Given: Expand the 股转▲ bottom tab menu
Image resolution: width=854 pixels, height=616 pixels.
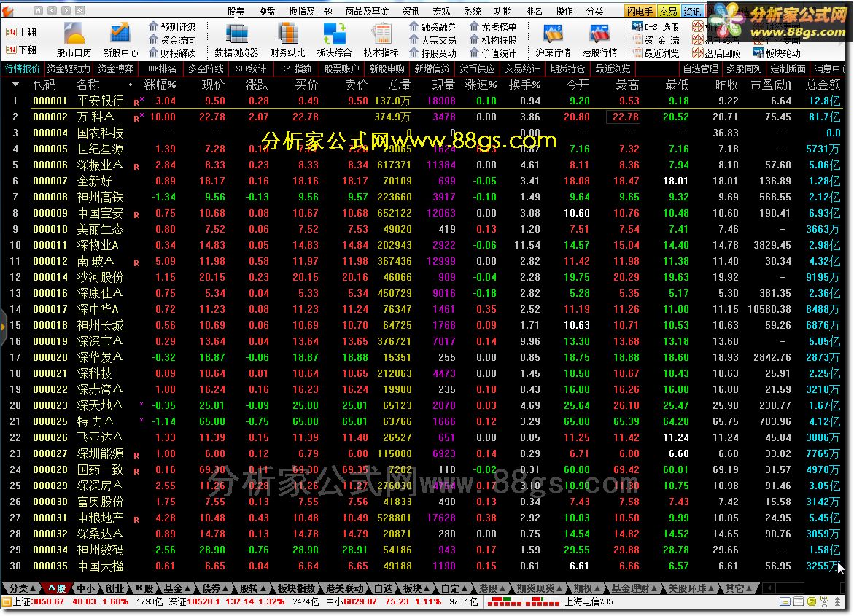Looking at the screenshot, I should [252, 588].
